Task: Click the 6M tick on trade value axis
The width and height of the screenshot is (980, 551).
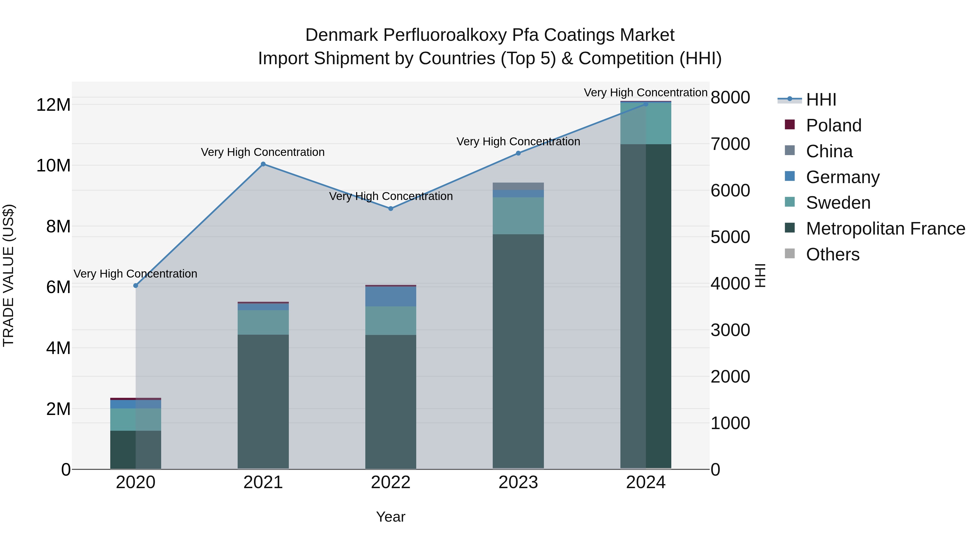Action: [x=58, y=287]
